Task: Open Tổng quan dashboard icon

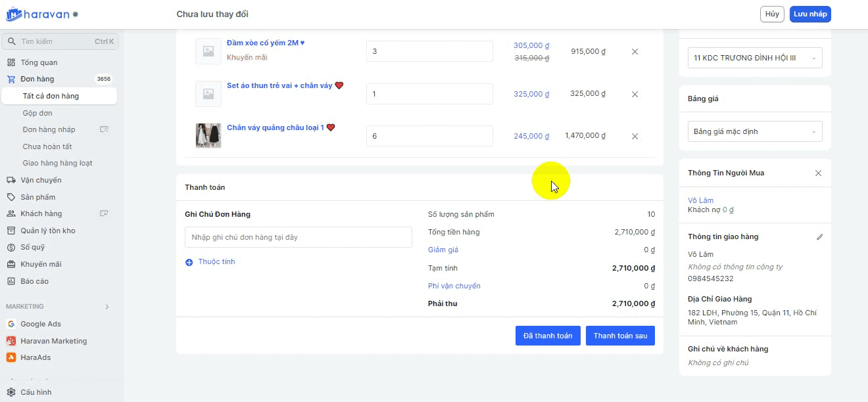Action: pyautogui.click(x=11, y=62)
